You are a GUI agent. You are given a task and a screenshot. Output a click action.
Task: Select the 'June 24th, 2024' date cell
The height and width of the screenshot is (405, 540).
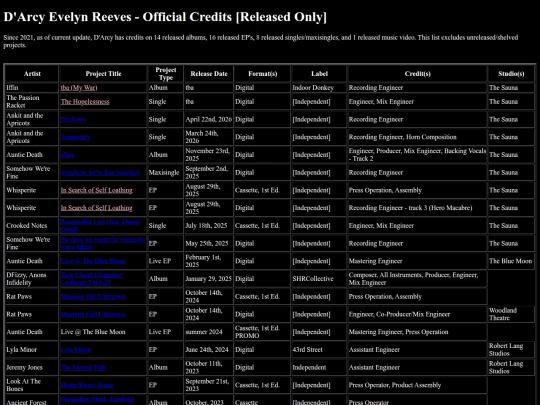point(209,350)
